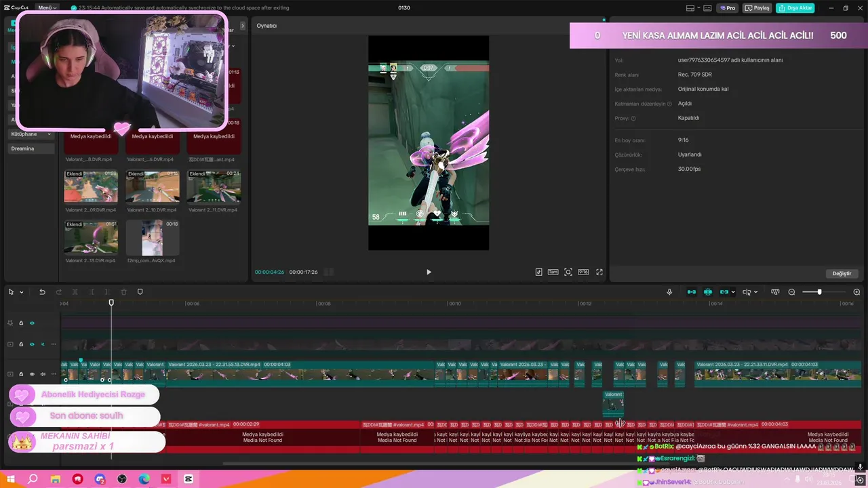Expand the Kütüphane sidebar section
This screenshot has width=868, height=488.
[x=31, y=134]
